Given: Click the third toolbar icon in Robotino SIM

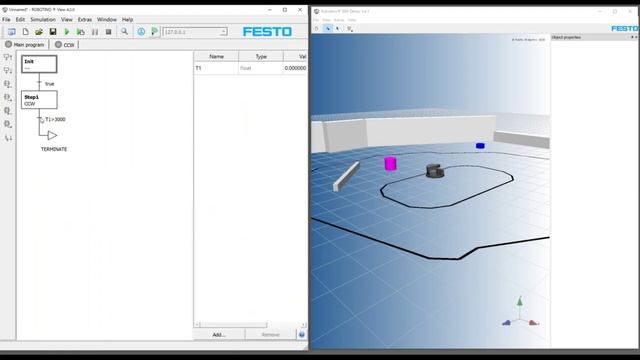Looking at the screenshot, I should tap(338, 29).
